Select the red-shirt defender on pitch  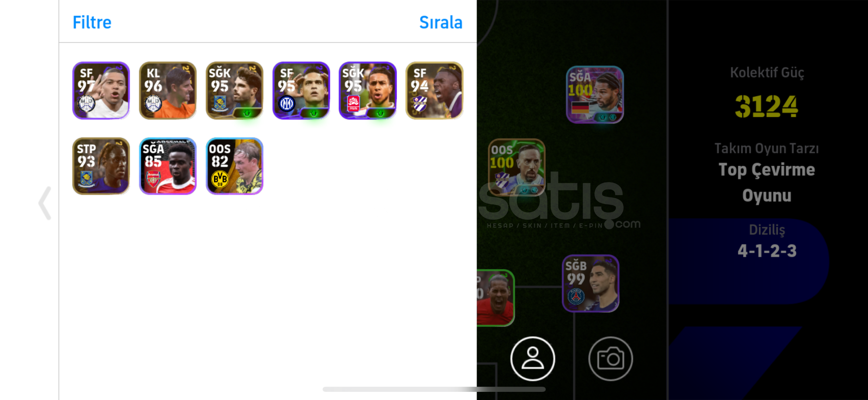[495, 298]
